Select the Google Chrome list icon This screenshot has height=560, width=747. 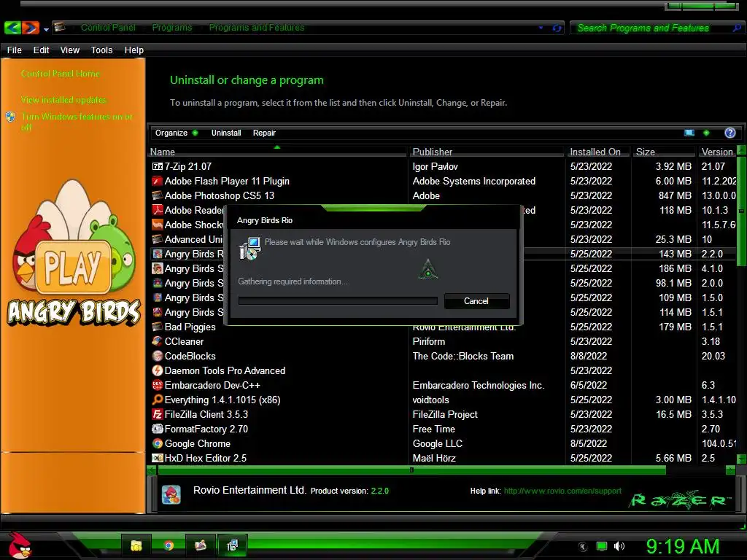[158, 443]
